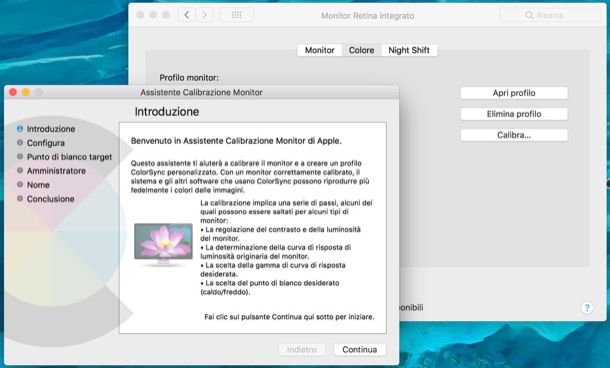
Task: Select the Introduzione step in sidebar
Action: pyautogui.click(x=46, y=129)
